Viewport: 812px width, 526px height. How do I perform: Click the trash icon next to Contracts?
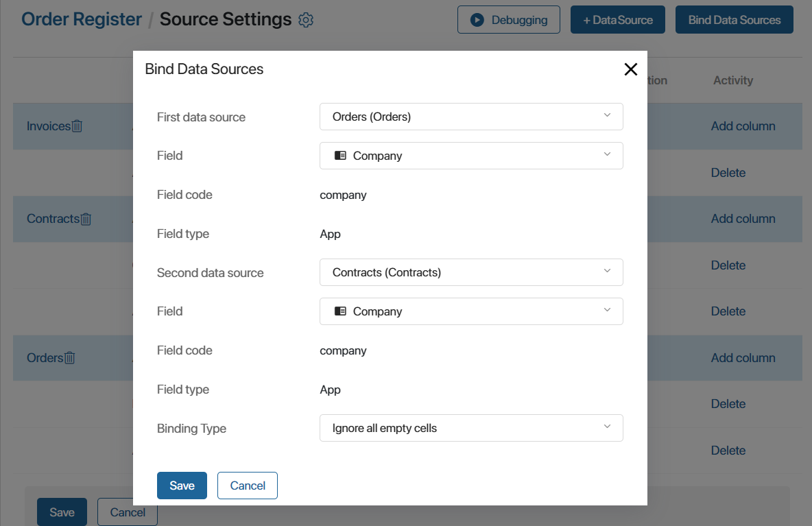(86, 219)
